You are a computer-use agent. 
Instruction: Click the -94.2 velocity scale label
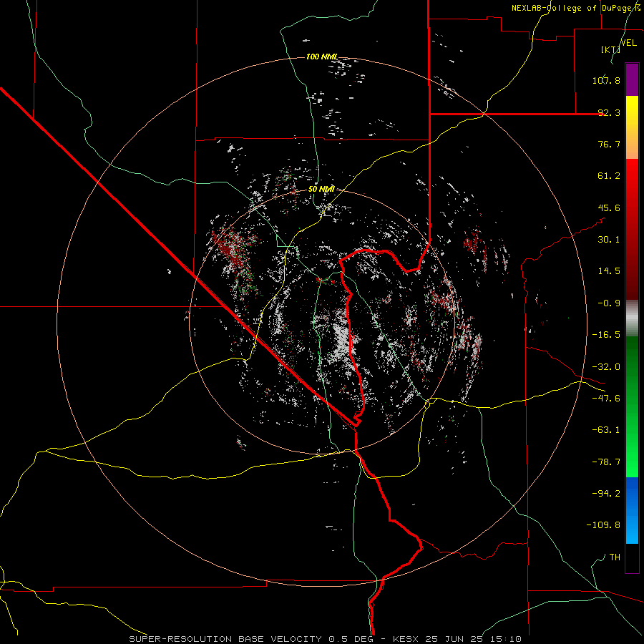point(606,494)
